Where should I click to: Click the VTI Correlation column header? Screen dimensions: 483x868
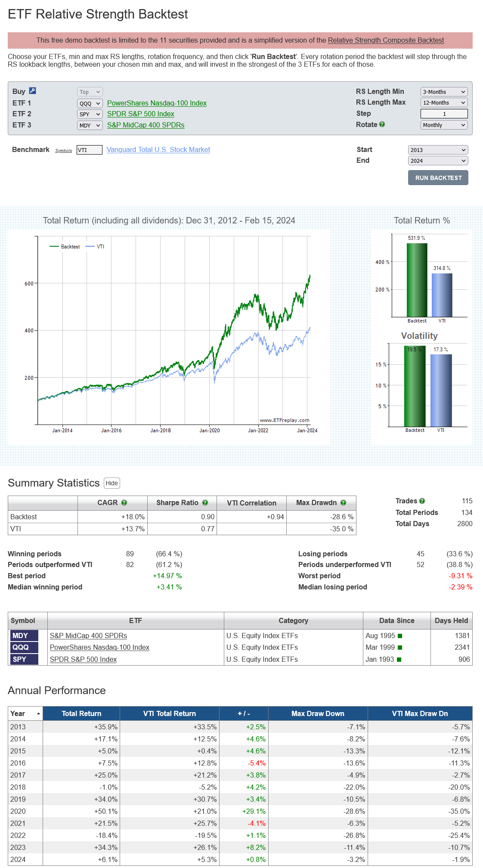pyautogui.click(x=251, y=503)
